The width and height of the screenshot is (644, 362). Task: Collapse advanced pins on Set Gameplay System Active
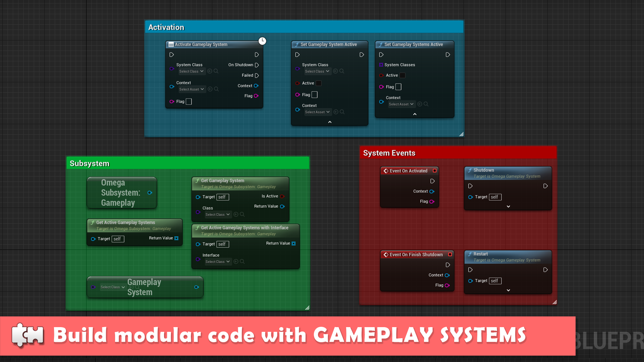[330, 122]
